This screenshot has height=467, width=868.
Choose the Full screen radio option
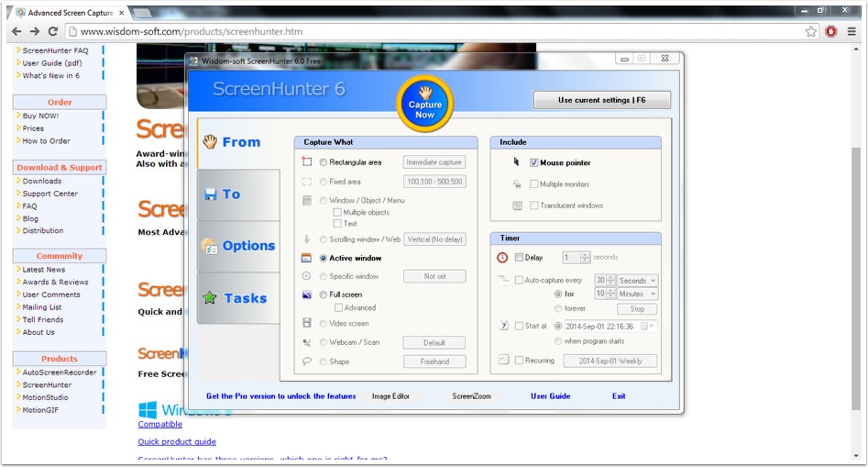pos(323,295)
